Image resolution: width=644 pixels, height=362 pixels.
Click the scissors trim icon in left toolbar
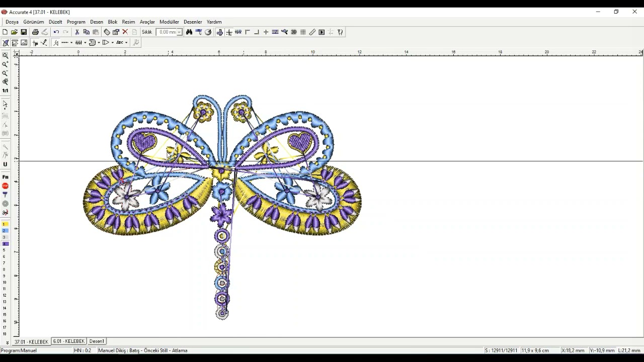(x=6, y=213)
